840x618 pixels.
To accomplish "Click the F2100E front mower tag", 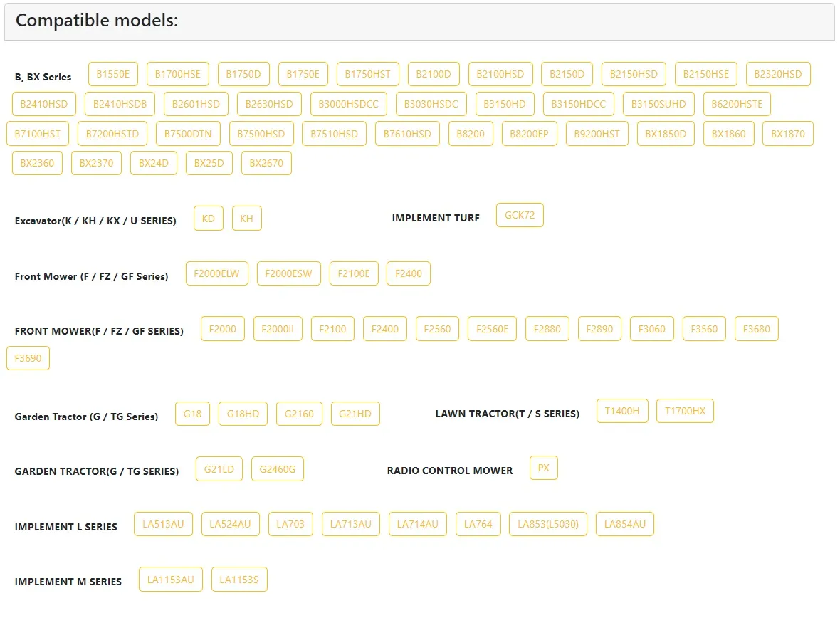I will [354, 273].
